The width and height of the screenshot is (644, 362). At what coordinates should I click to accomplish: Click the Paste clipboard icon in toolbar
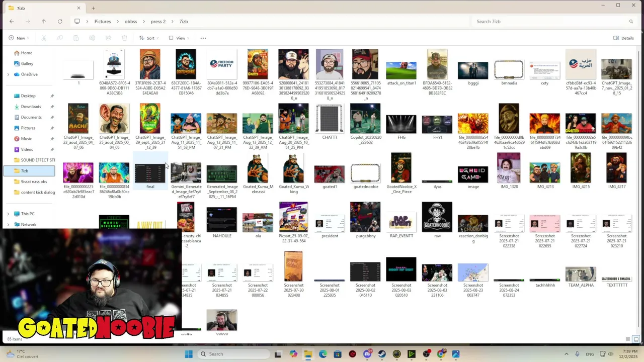[x=76, y=38]
